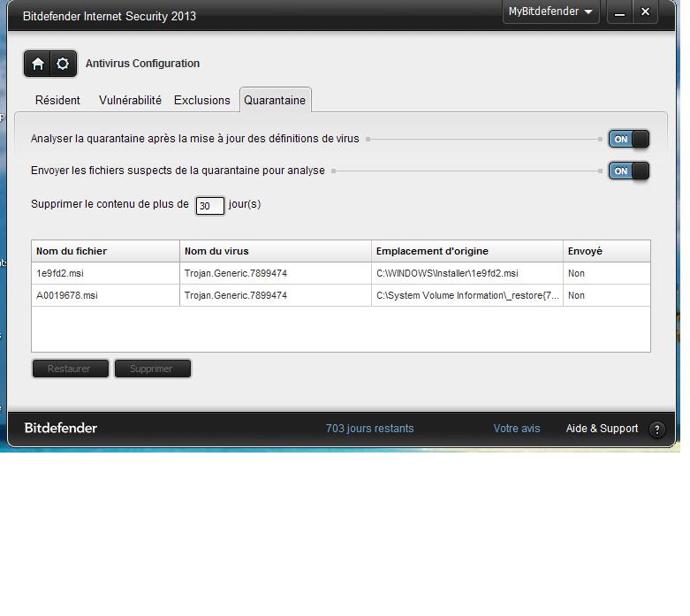Viewport: 690px width, 616px height.
Task: Click the C:\System Volume Information path cell
Action: [467, 295]
